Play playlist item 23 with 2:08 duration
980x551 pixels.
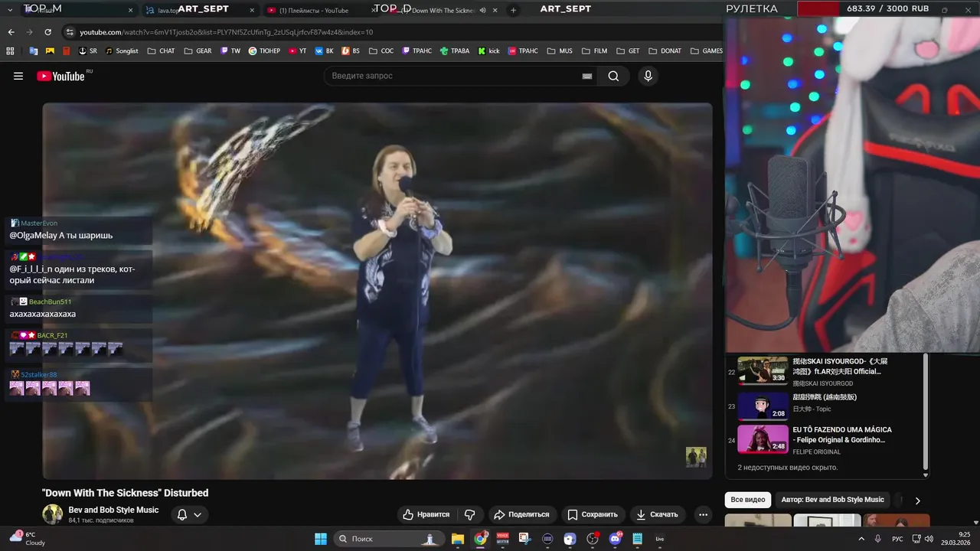823,406
